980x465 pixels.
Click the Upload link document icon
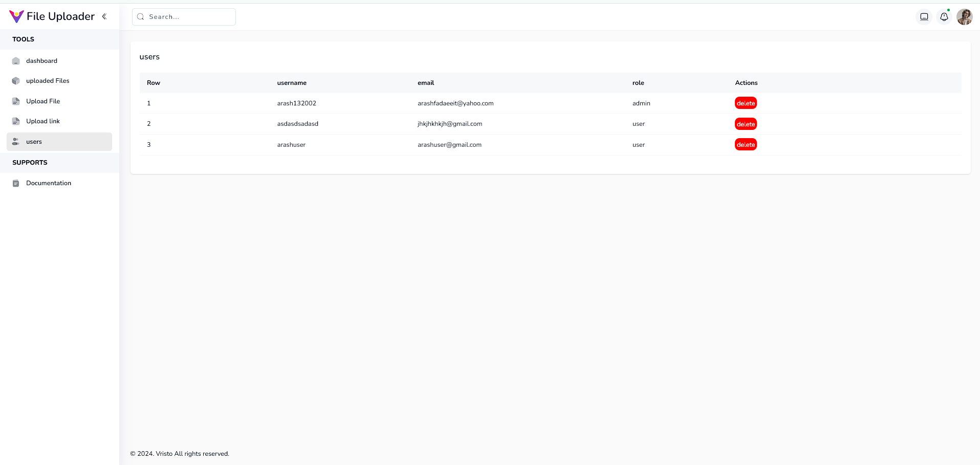tap(16, 121)
